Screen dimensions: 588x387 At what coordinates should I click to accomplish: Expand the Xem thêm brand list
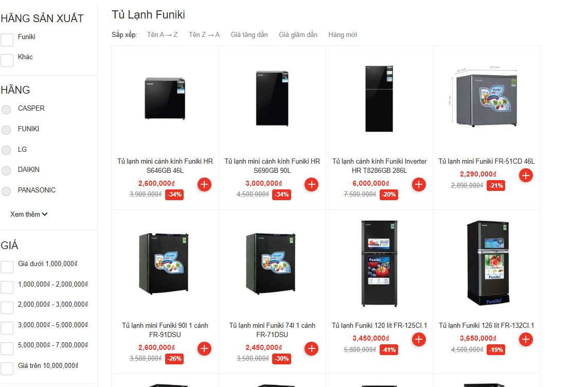point(28,214)
